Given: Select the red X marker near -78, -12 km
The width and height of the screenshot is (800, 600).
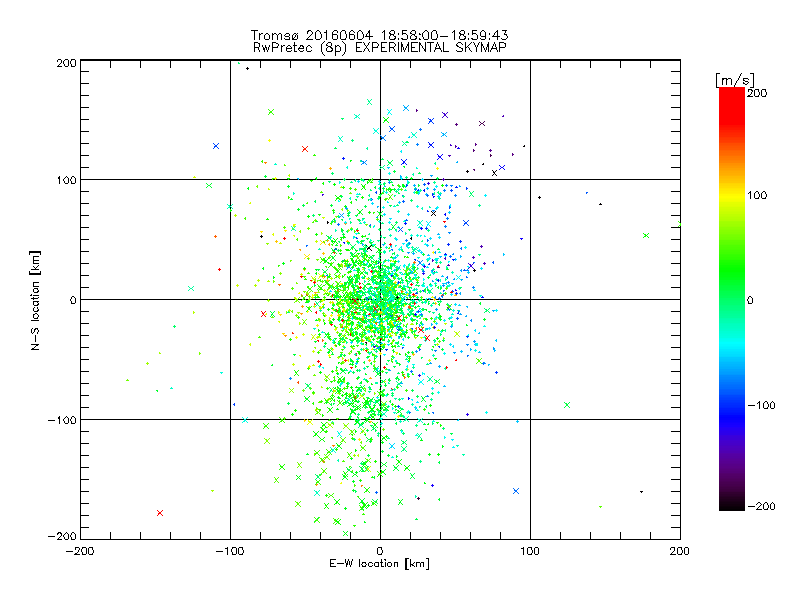Looking at the screenshot, I should tap(263, 314).
